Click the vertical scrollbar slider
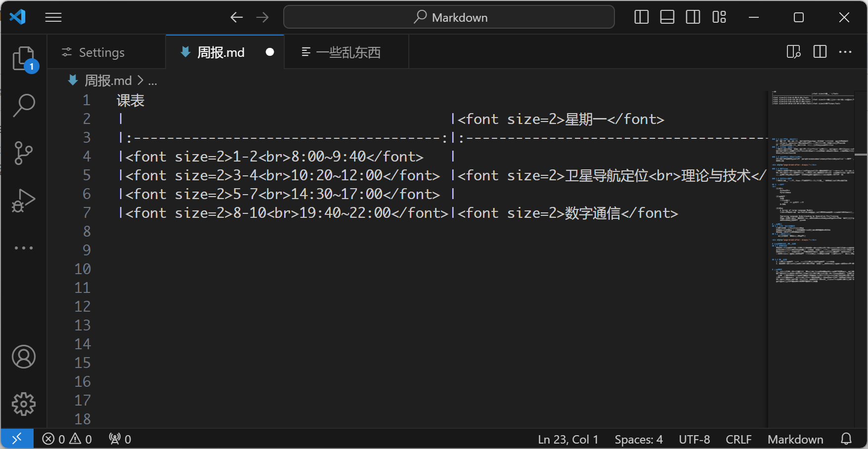868x449 pixels. (861, 155)
